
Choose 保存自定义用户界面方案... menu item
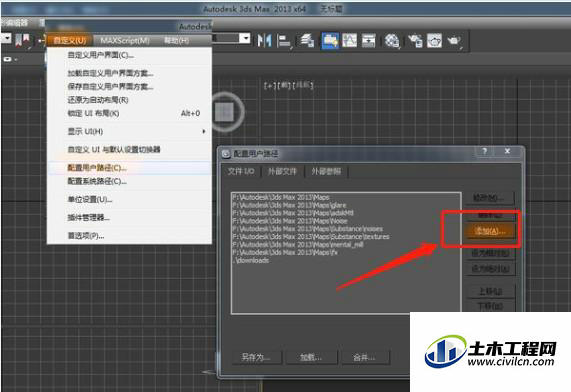click(129, 86)
